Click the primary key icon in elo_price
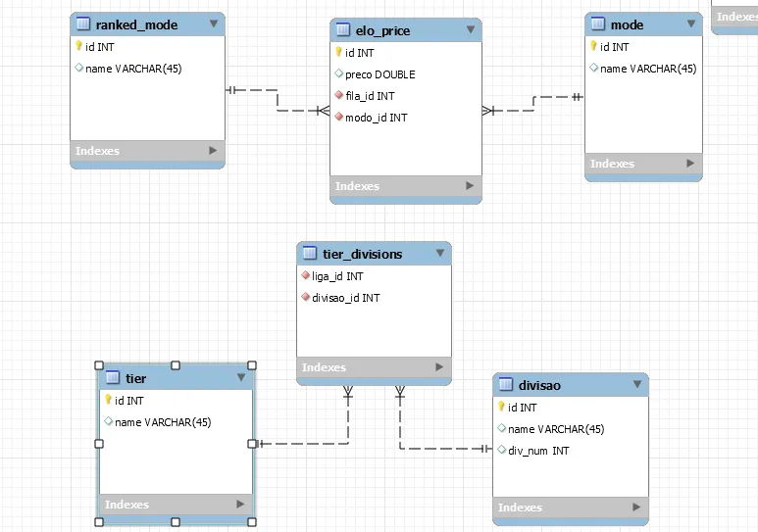 click(339, 53)
